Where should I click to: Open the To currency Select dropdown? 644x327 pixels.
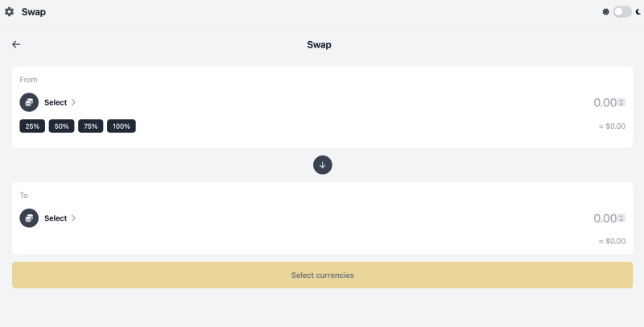(x=56, y=218)
